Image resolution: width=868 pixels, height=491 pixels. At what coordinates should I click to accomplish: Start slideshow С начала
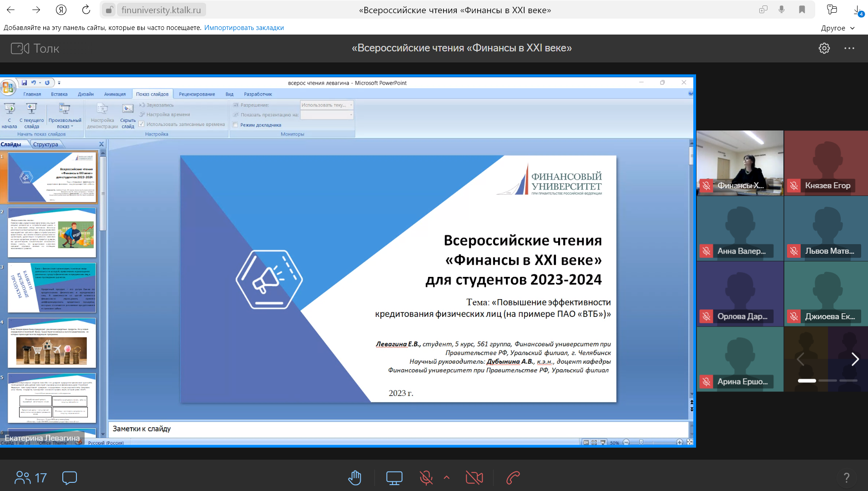pyautogui.click(x=9, y=115)
